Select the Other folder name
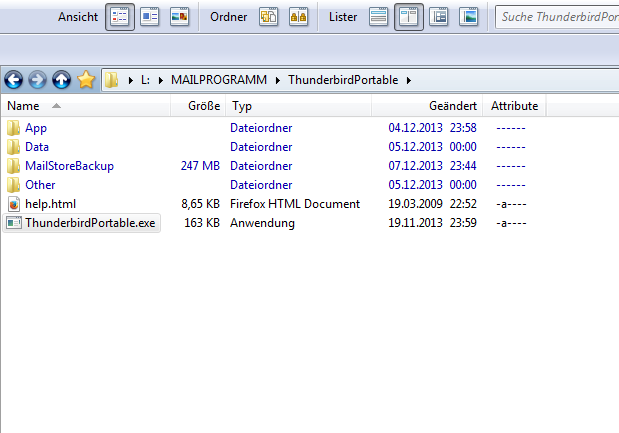 point(40,185)
